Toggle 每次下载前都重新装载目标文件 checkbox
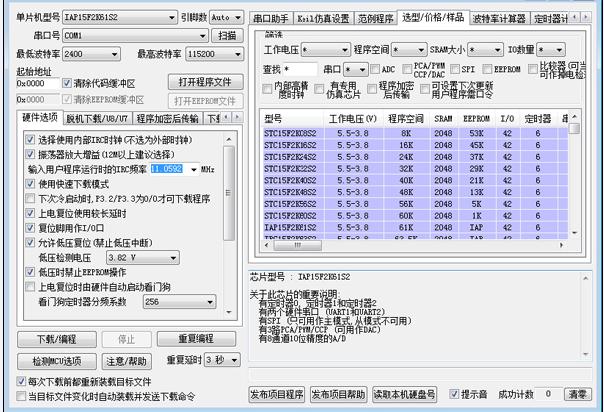 [x=21, y=382]
